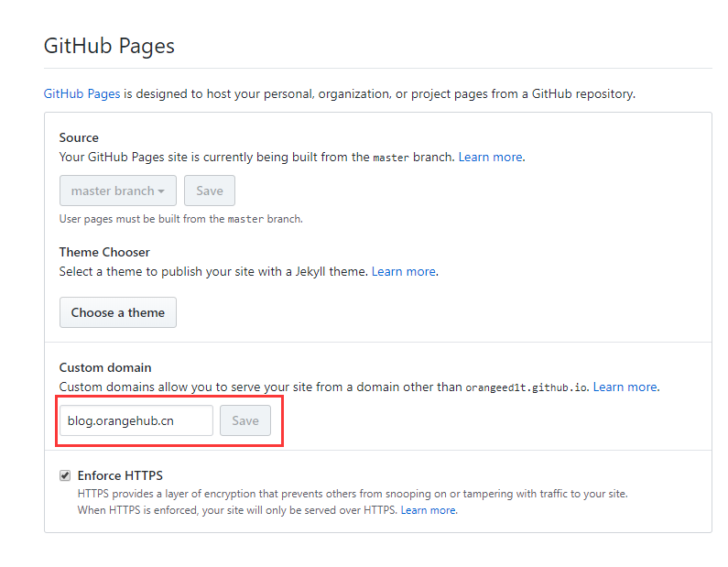Expand the master branch dropdown
The image size is (728, 567).
tap(118, 191)
